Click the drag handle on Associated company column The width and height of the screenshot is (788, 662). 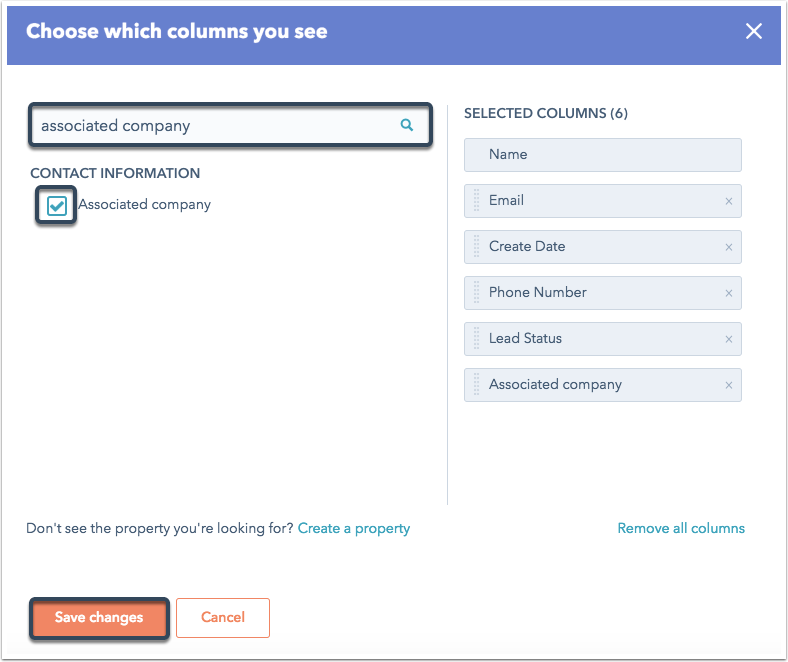pyautogui.click(x=476, y=385)
